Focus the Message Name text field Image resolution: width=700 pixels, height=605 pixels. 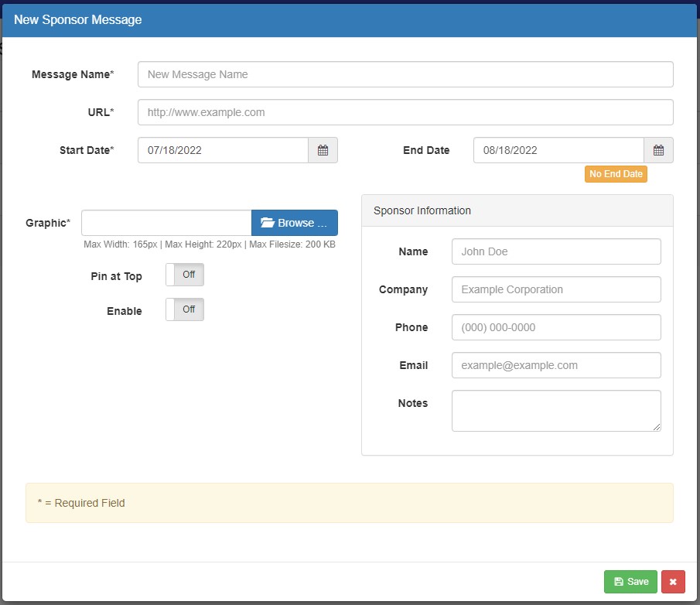(x=405, y=74)
